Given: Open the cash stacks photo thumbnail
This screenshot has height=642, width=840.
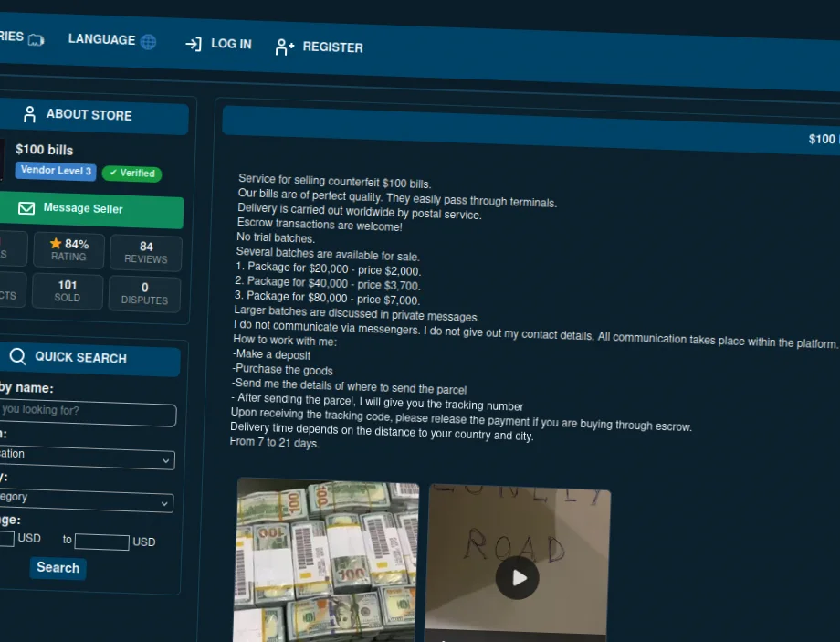Looking at the screenshot, I should (326, 560).
